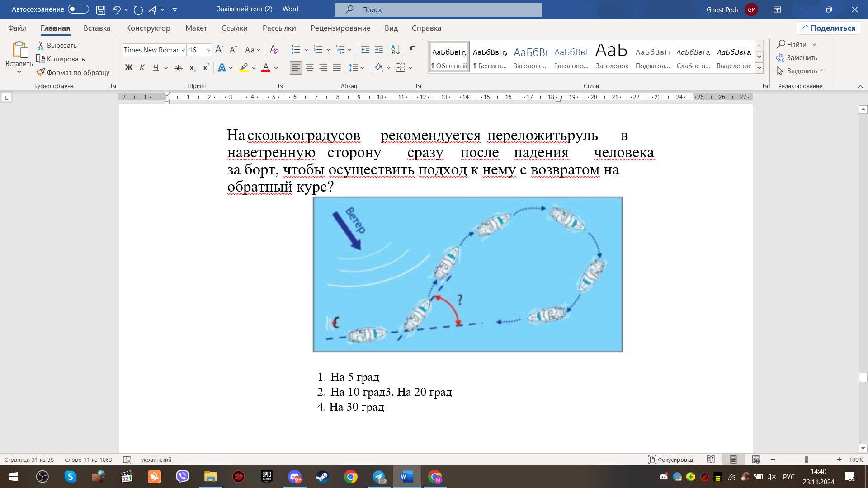Toggle Italic (К) formatting
Screen dimensions: 868x488
point(142,68)
